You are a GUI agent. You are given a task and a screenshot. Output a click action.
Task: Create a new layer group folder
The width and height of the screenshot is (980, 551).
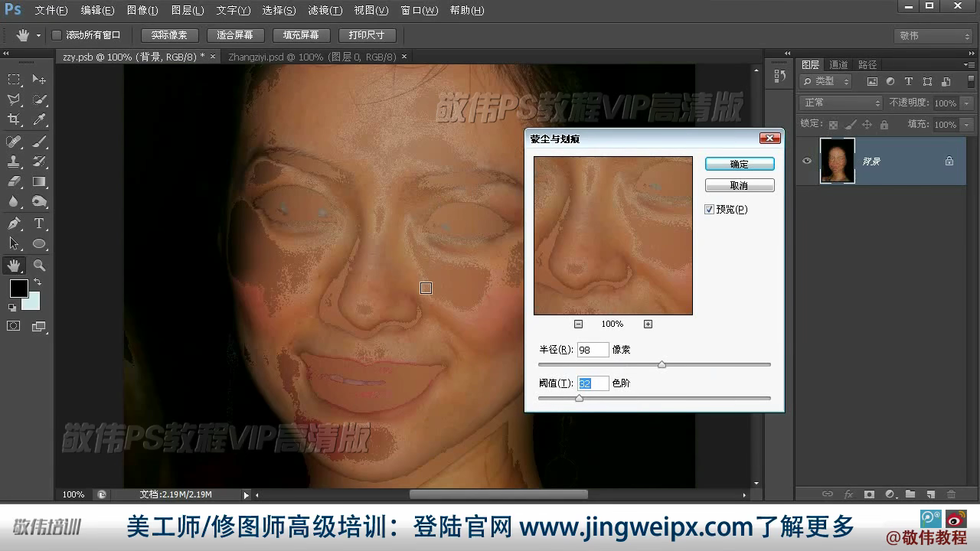coord(910,494)
